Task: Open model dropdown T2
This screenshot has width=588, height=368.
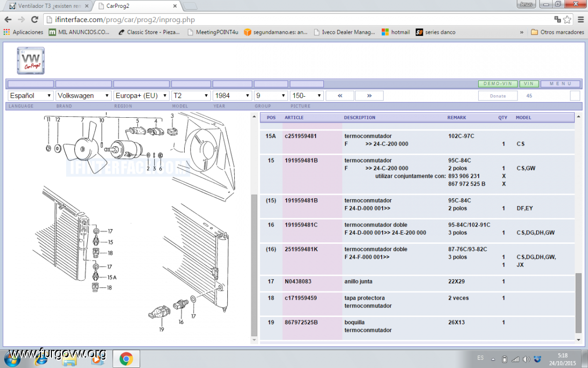Action: (x=191, y=96)
